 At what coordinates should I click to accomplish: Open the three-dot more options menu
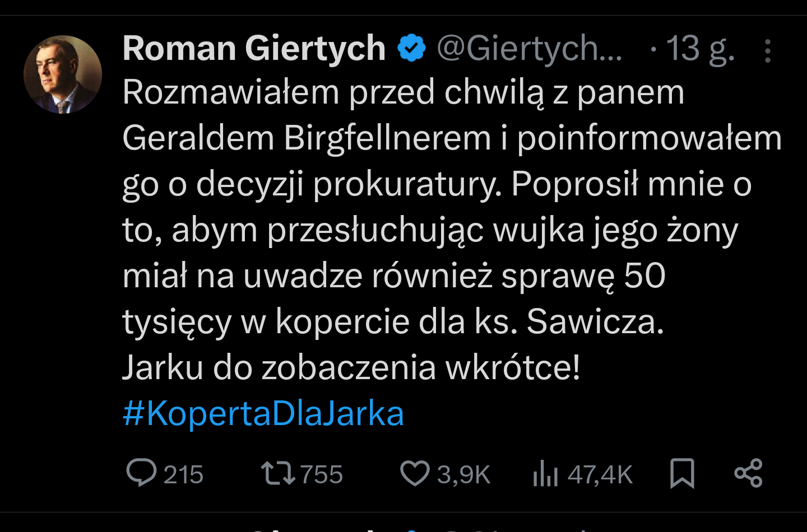click(x=768, y=51)
